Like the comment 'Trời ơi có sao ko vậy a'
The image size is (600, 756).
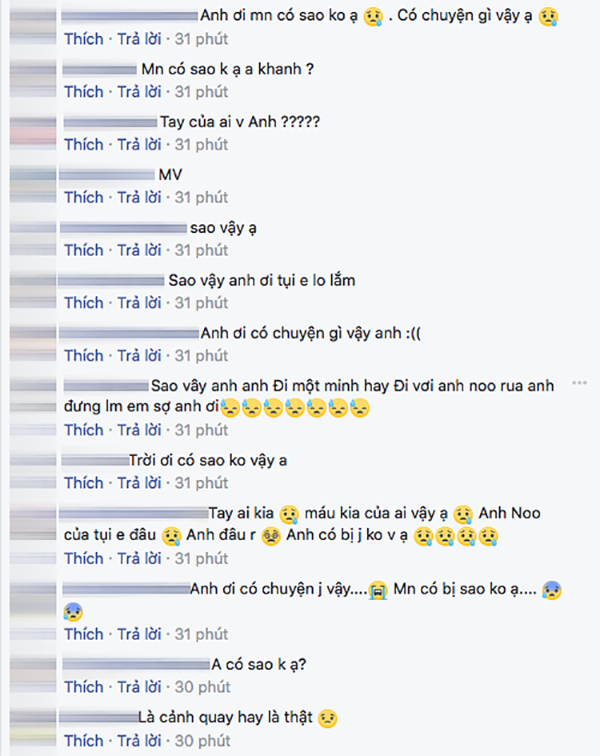coord(84,483)
